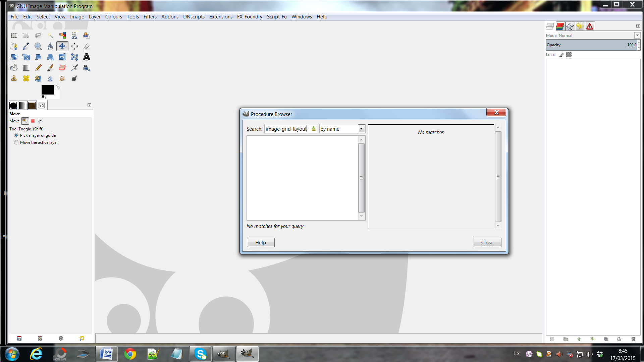Clear the search field with its icon

point(313,129)
